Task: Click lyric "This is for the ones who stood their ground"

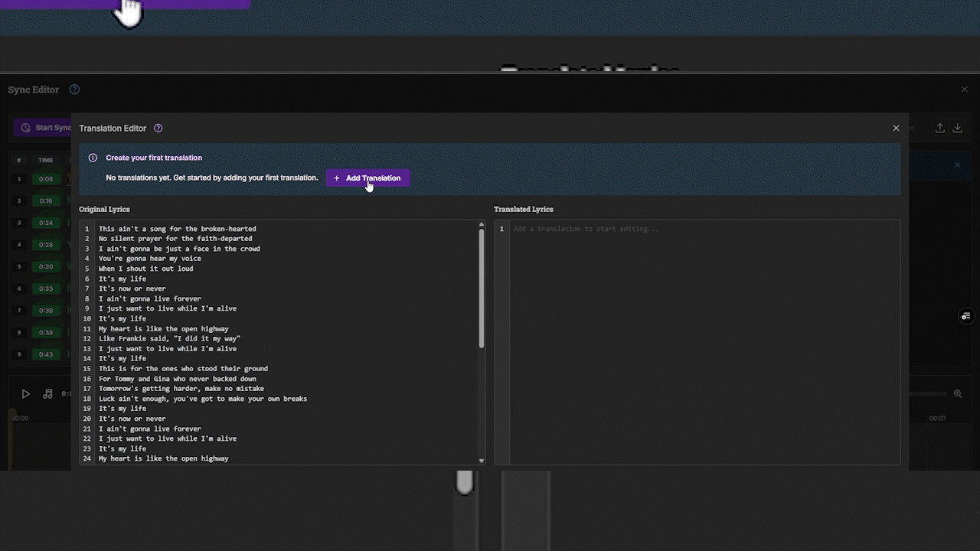Action: [x=184, y=369]
